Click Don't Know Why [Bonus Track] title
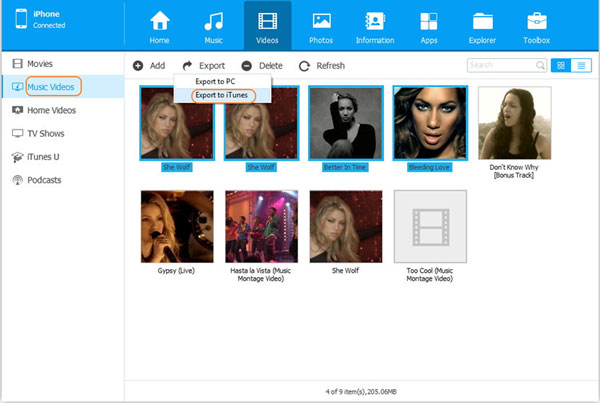 tap(514, 171)
